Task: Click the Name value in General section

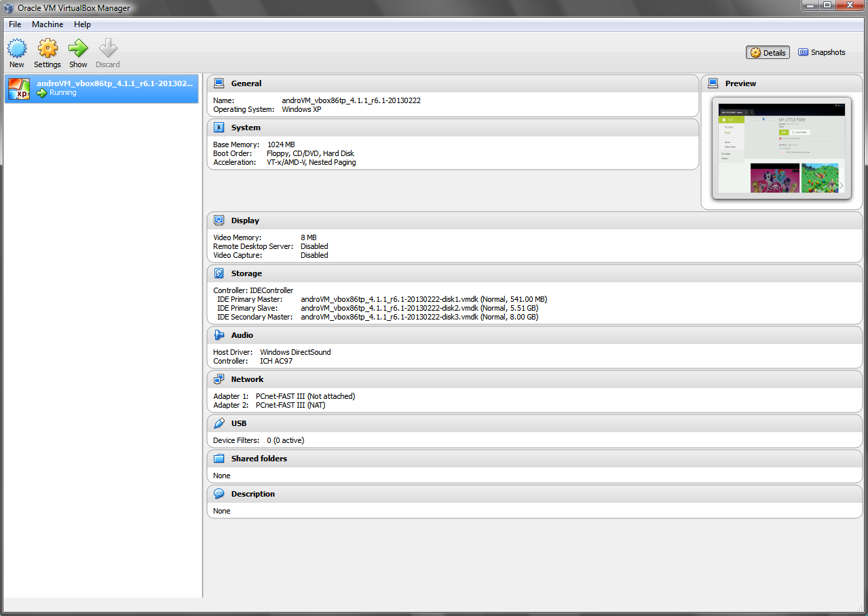Action: (x=352, y=100)
